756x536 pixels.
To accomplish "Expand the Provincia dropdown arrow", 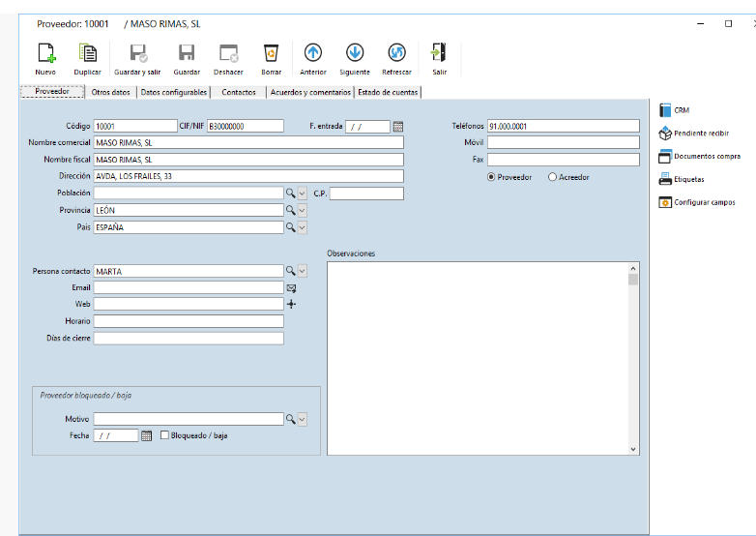I will [302, 210].
